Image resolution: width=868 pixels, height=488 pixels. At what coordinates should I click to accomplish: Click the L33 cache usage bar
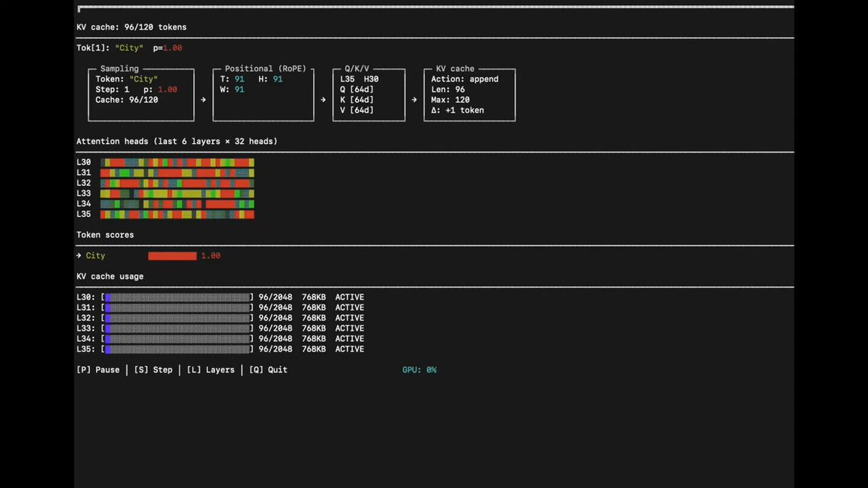click(x=177, y=328)
